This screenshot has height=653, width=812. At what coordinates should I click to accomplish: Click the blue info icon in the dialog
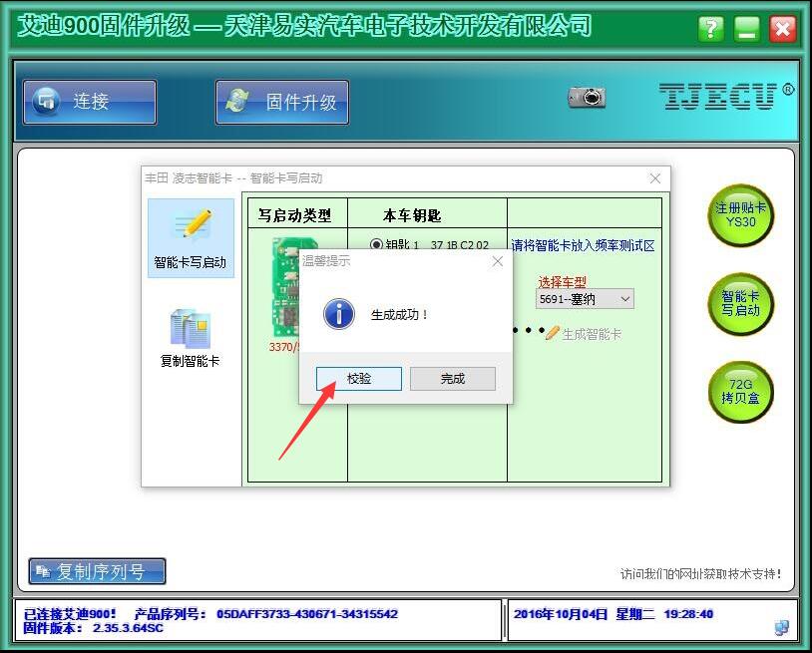point(339,314)
